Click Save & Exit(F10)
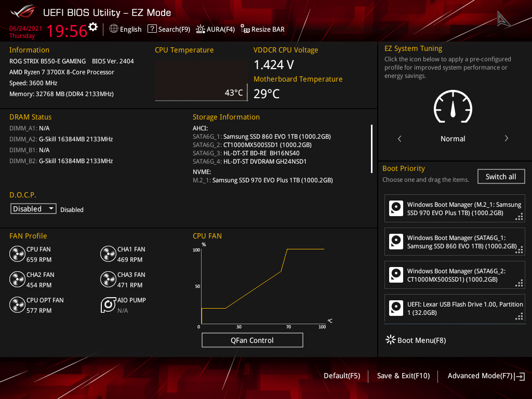The image size is (532, 399). coord(403,376)
